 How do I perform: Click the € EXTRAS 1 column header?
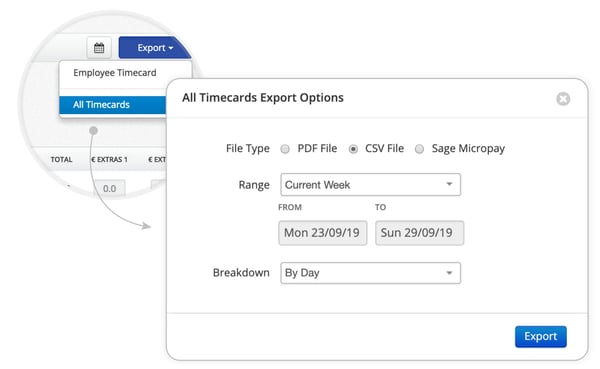tap(109, 160)
